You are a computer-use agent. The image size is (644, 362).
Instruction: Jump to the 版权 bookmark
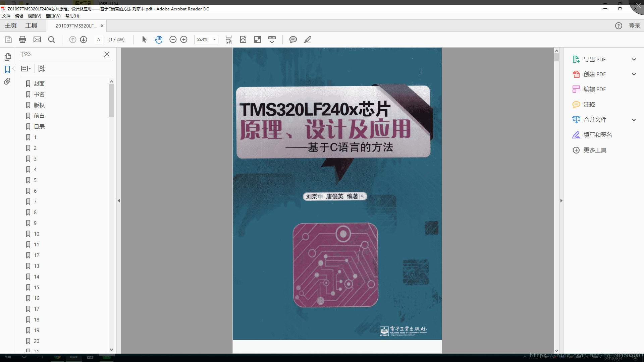click(39, 105)
